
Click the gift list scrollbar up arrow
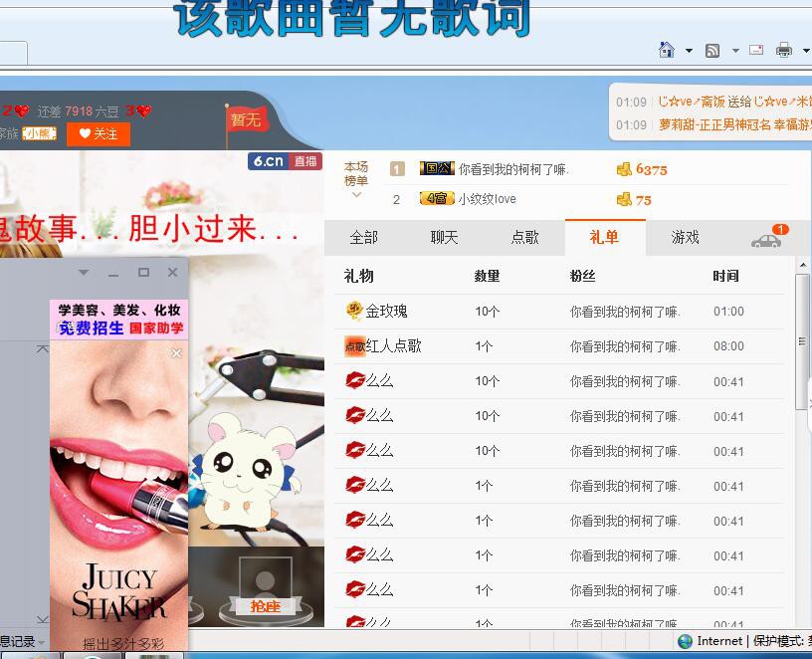tap(803, 265)
